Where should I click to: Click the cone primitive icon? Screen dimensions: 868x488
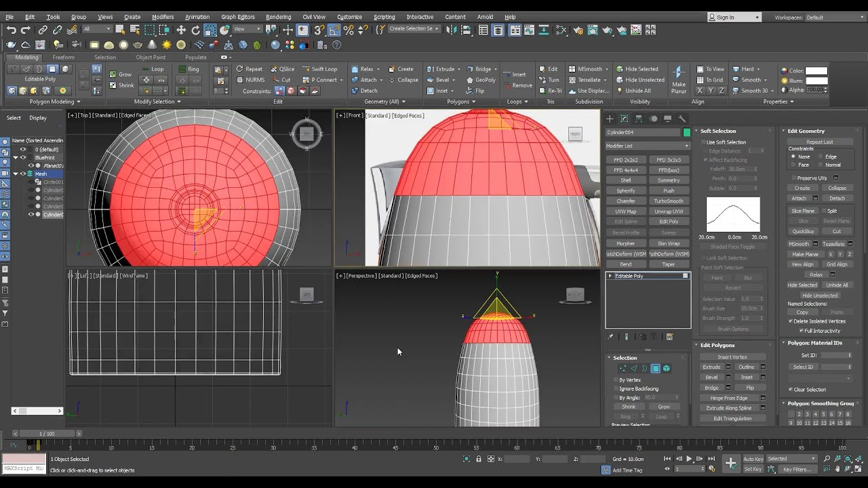pos(153,45)
